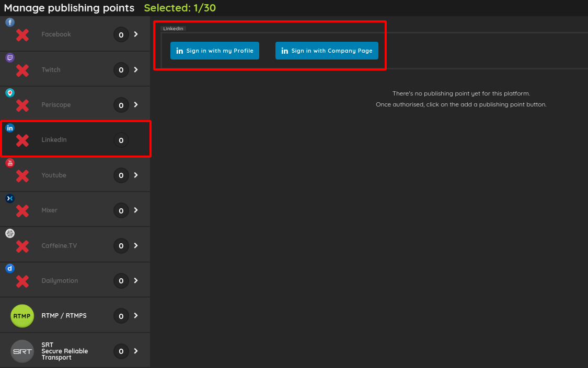588x368 pixels.
Task: Click the Youtube logo icon
Action: pyautogui.click(x=10, y=163)
